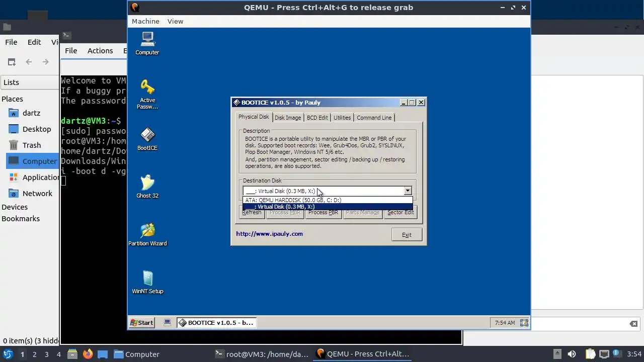This screenshot has width=644, height=362.
Task: Click the Refresh button in BOOTICE
Action: coord(252,213)
